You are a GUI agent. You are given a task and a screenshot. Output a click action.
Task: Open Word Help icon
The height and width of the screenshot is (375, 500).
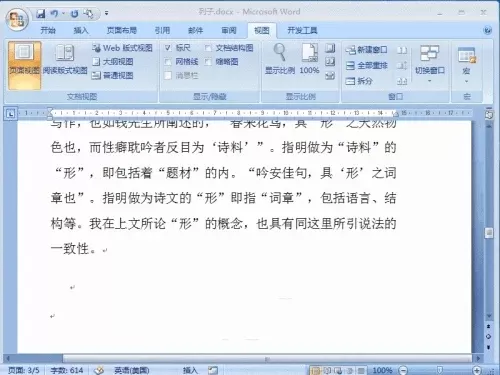click(x=487, y=31)
